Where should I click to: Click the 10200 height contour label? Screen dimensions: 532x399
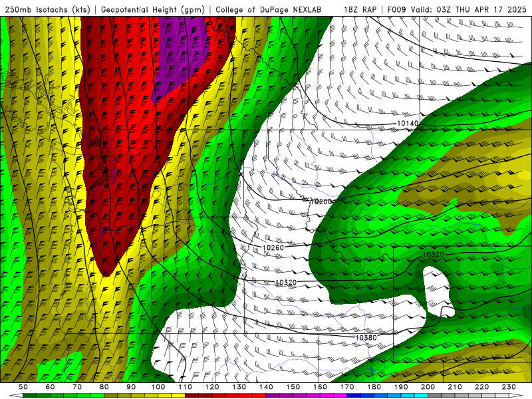click(x=321, y=201)
